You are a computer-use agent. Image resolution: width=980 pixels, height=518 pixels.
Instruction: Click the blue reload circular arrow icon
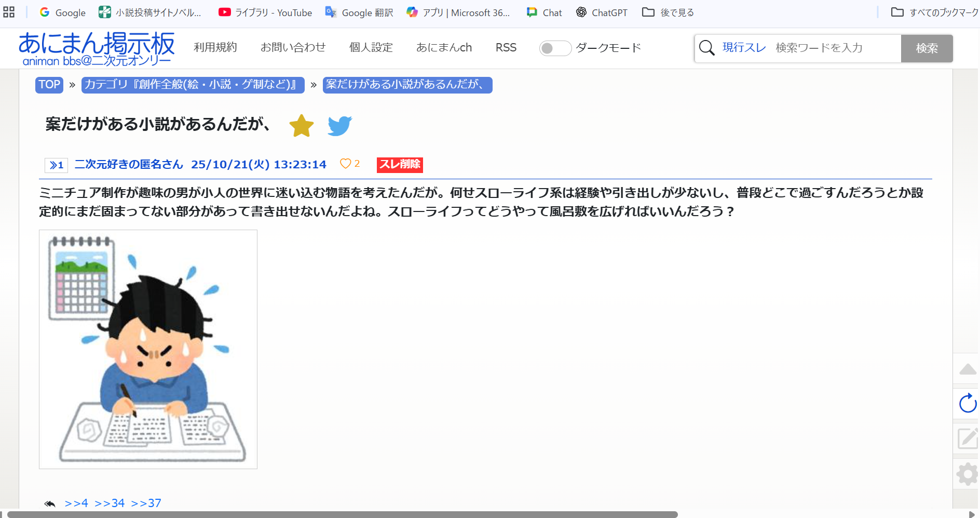(968, 403)
